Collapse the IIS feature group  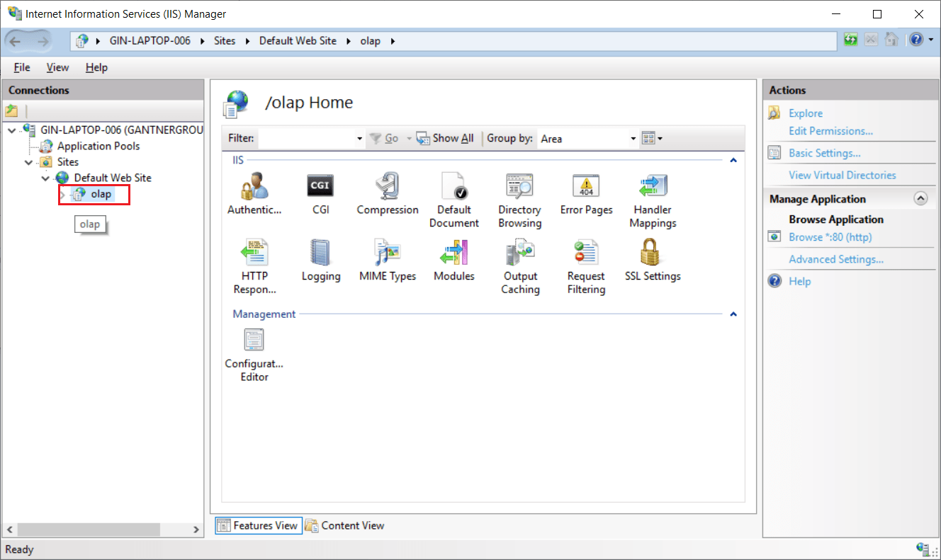(x=733, y=161)
